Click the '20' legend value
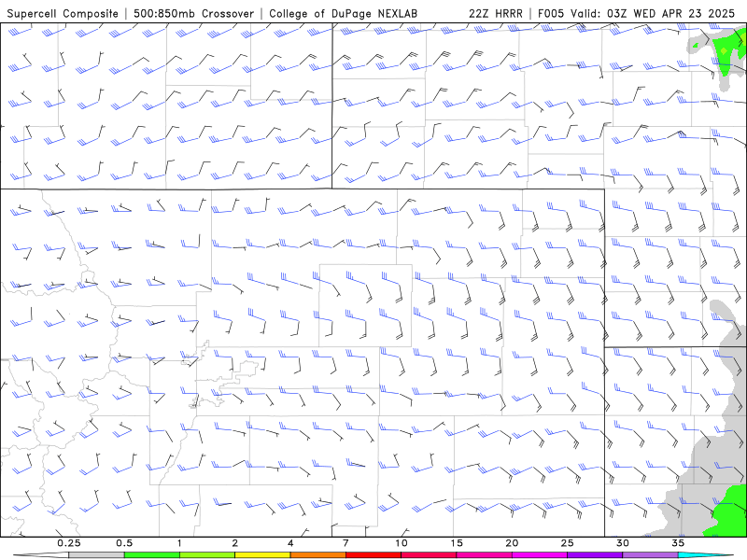Viewport: 747px width, 560px height. click(512, 543)
